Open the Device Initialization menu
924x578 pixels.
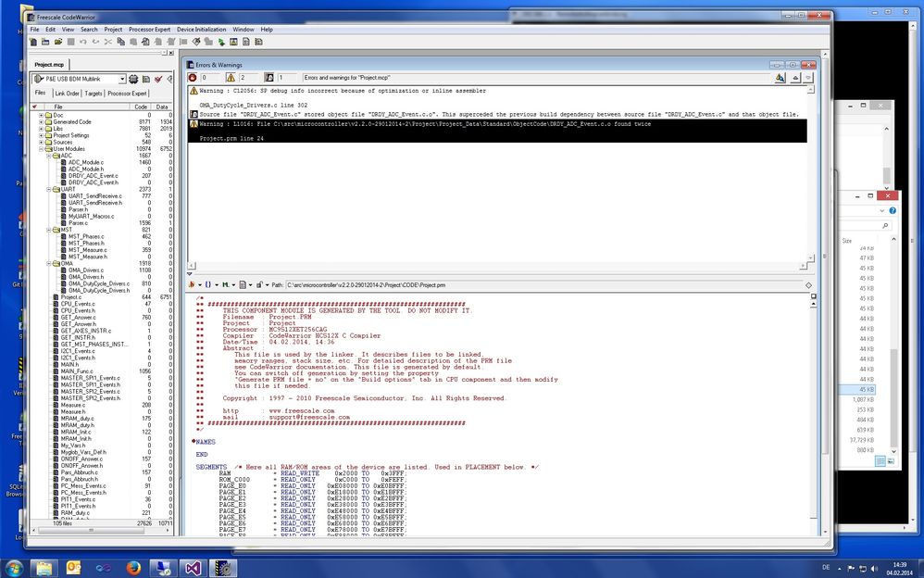point(202,30)
